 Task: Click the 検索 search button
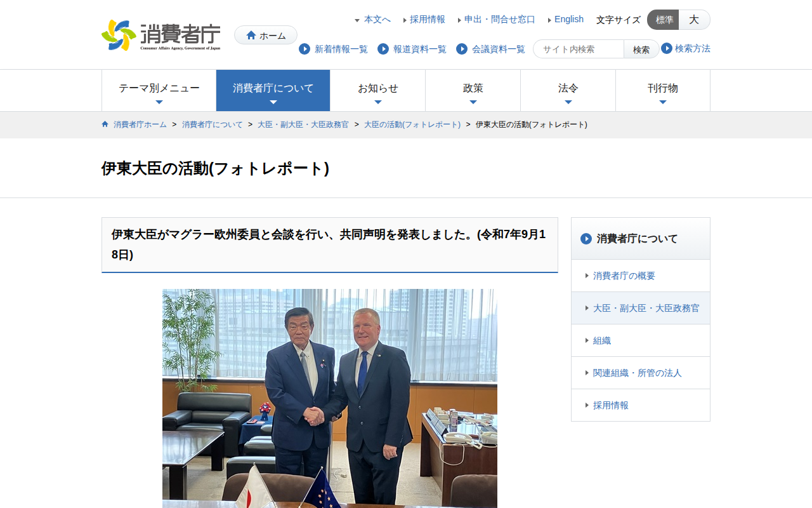[641, 49]
